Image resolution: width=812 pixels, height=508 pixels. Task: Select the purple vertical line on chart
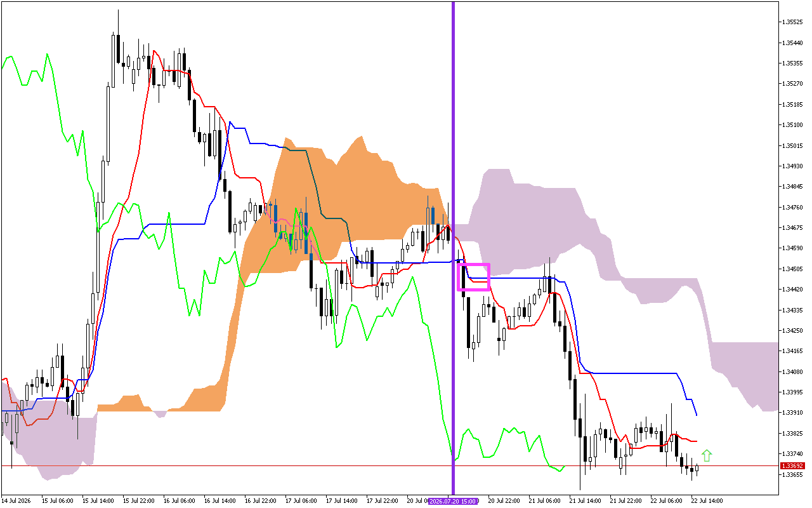coord(453,248)
